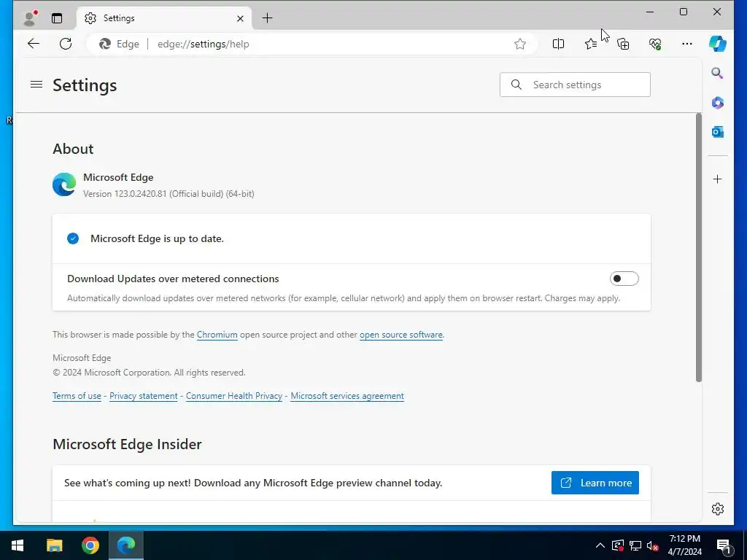Click 'Microsoft Edge is up to date.' text
This screenshot has height=560, width=747.
158,238
